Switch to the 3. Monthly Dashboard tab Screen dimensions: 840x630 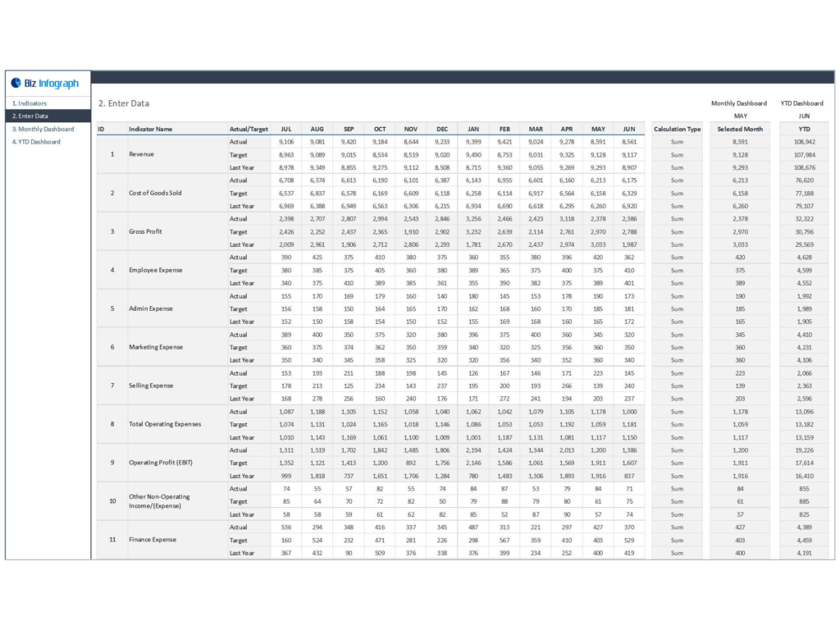coord(43,129)
